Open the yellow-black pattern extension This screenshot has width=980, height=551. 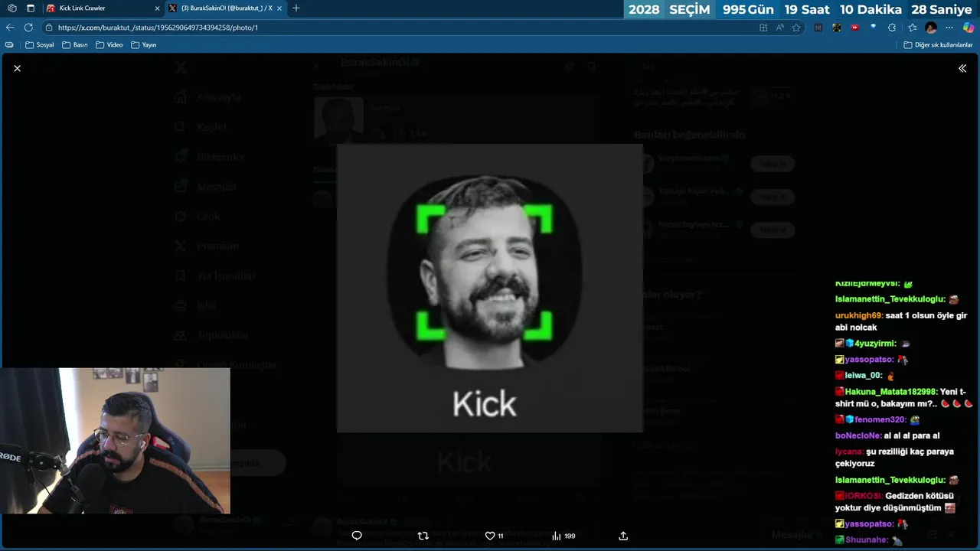837,27
